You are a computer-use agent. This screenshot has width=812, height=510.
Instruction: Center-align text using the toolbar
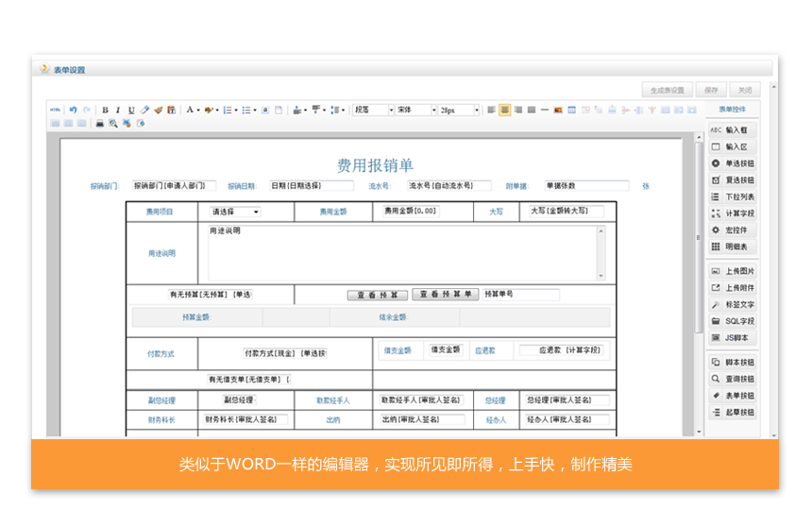tap(505, 110)
